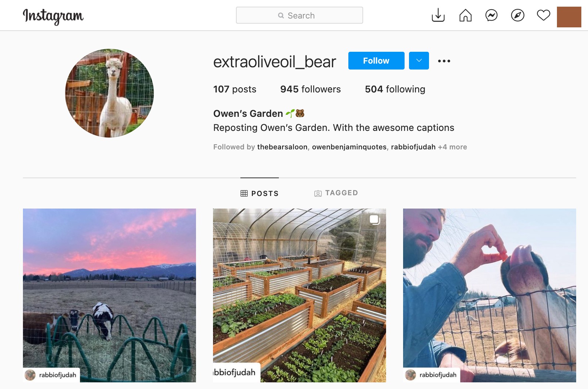
Task: Open the Explore compass icon
Action: point(517,15)
